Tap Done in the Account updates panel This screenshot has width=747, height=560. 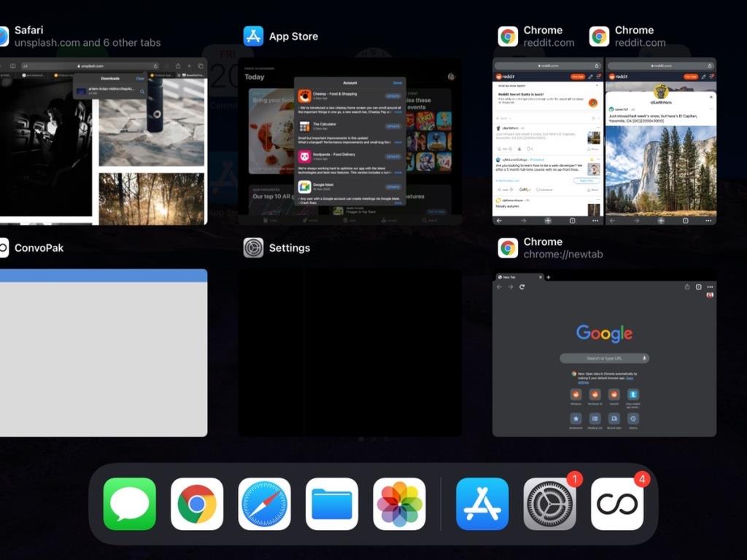[398, 82]
